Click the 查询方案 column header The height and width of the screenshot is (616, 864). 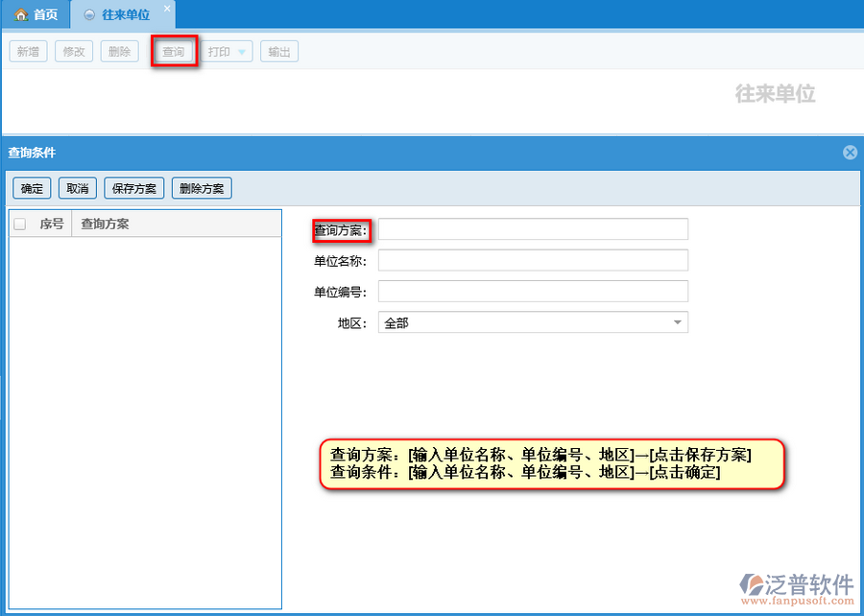pyautogui.click(x=177, y=225)
